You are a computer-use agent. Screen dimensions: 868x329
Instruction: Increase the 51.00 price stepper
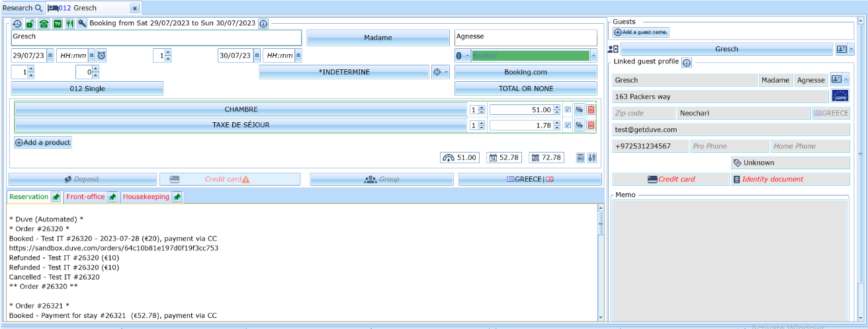(x=557, y=107)
